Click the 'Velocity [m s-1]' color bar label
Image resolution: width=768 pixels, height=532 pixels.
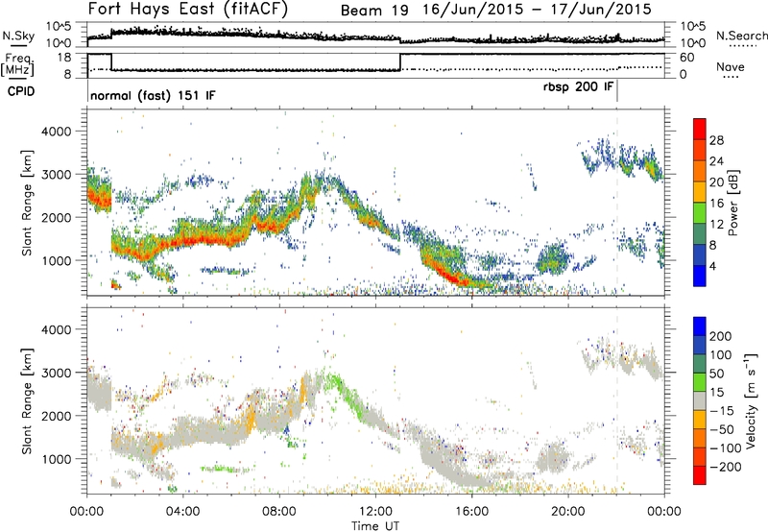pos(751,401)
